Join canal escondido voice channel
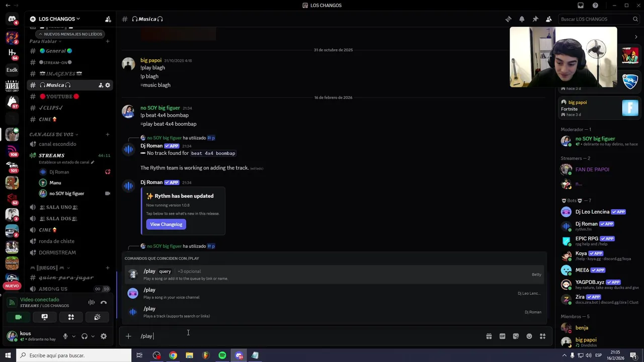 tap(70, 144)
